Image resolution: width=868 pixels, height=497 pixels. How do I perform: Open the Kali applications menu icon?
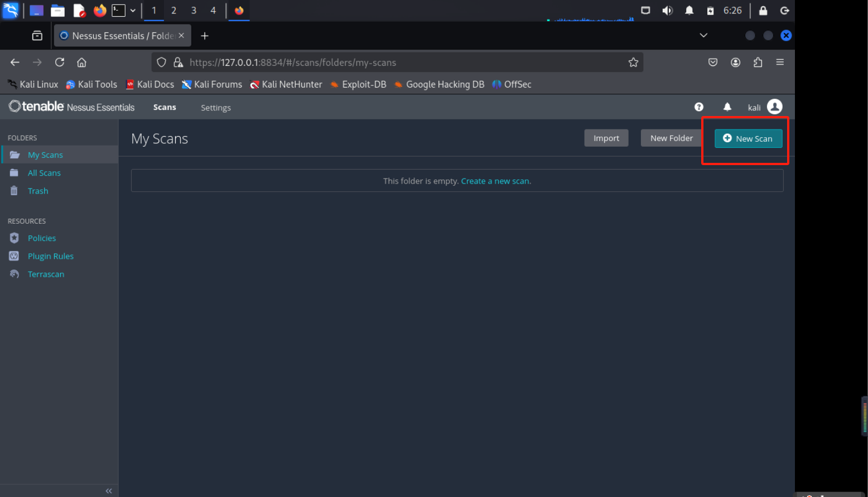point(10,10)
